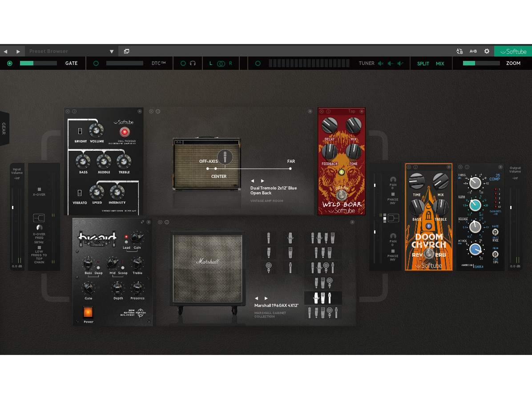Flip the NEW/OLD TYPE switch on compressor
The image size is (532, 399).
coord(496,254)
